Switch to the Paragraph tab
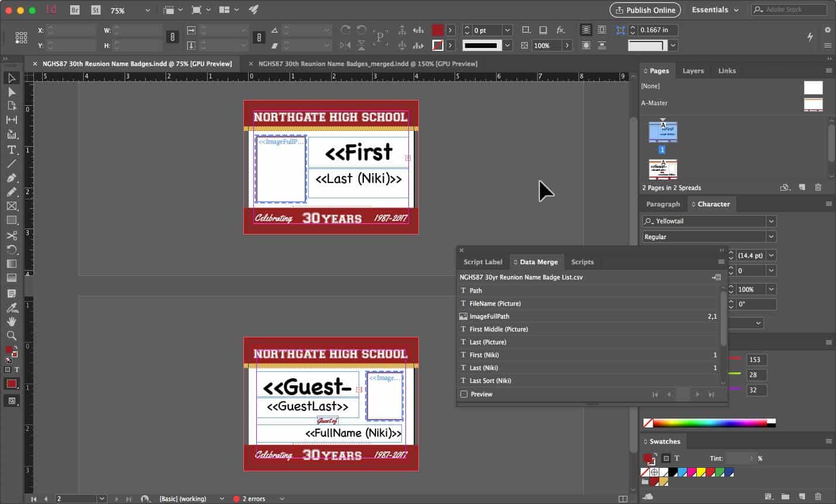The width and height of the screenshot is (836, 504). point(663,204)
